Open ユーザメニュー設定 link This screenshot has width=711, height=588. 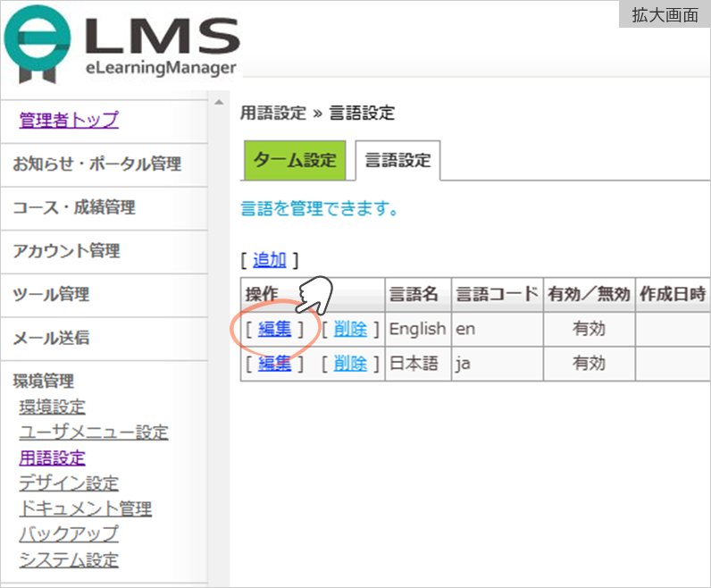click(x=94, y=433)
